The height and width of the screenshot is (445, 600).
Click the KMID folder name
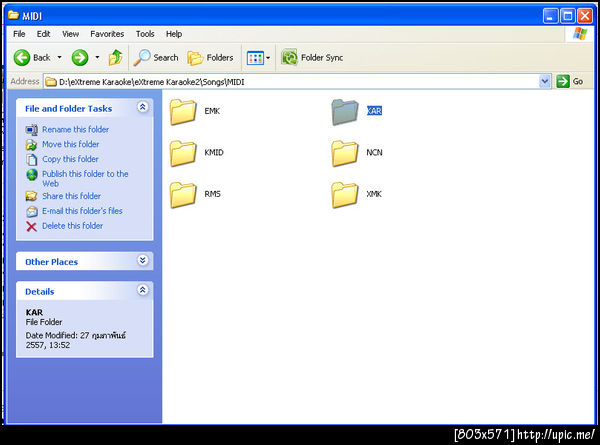pyautogui.click(x=214, y=152)
